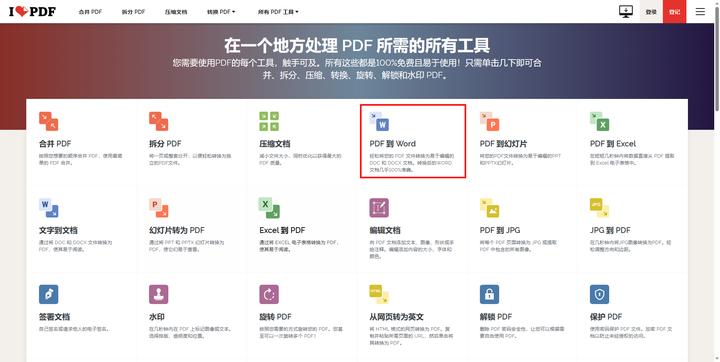Select the purple 编辑文档 edit icon
Viewport: 720px width, 362px height.
pos(379,208)
